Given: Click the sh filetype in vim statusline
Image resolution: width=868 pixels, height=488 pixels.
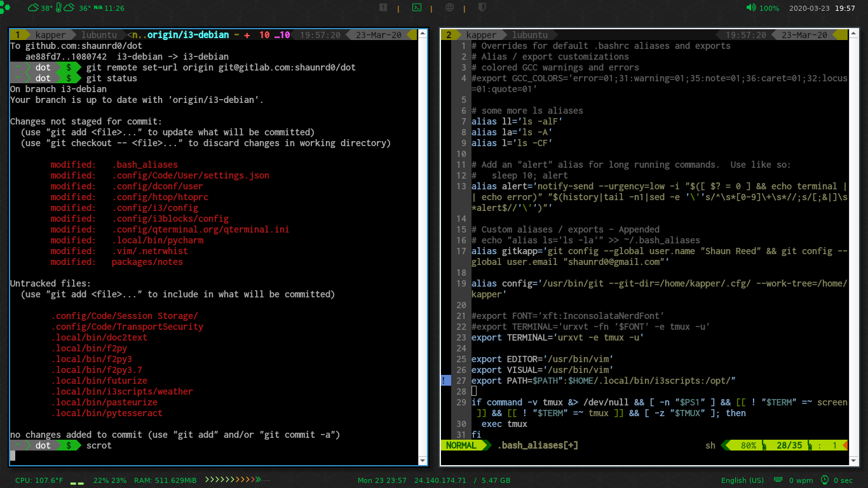Looking at the screenshot, I should pos(710,445).
